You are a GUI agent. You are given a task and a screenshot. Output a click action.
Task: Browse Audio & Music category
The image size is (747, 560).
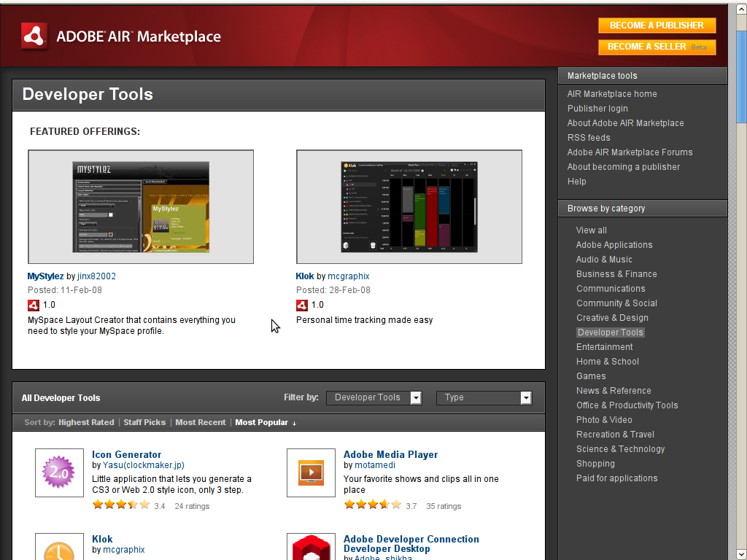click(604, 260)
